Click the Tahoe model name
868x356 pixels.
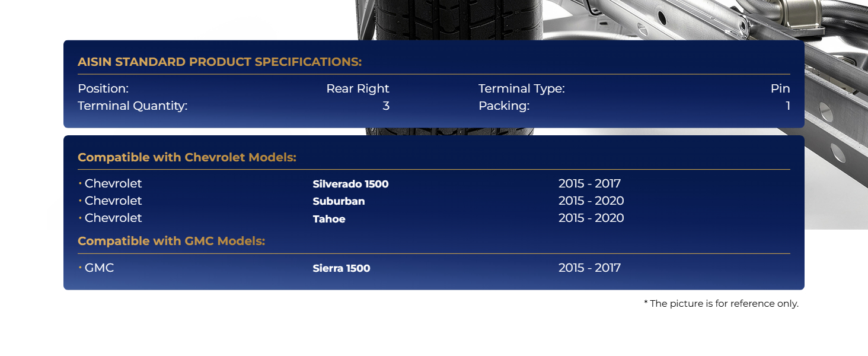(x=329, y=219)
